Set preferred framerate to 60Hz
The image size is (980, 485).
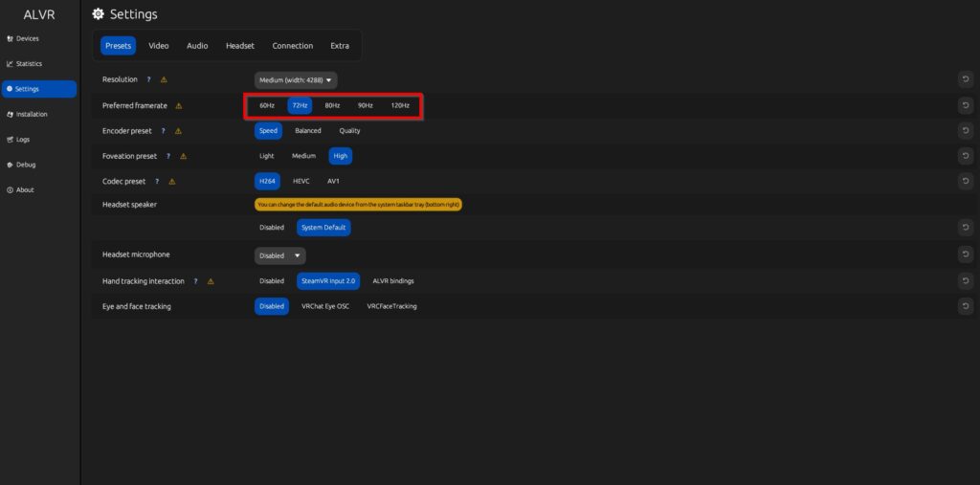tap(267, 105)
